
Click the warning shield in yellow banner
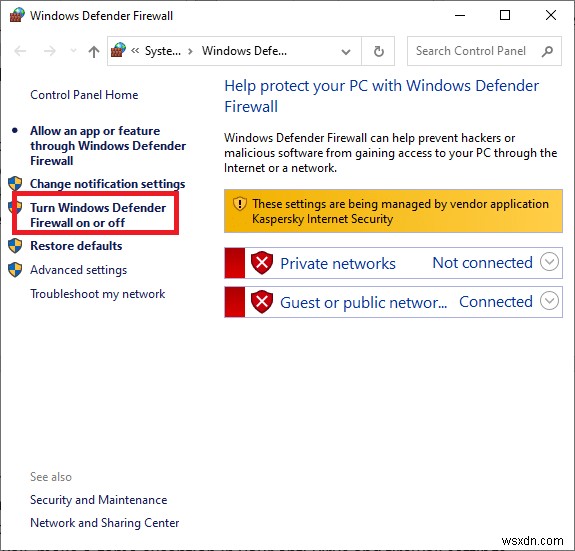click(239, 204)
